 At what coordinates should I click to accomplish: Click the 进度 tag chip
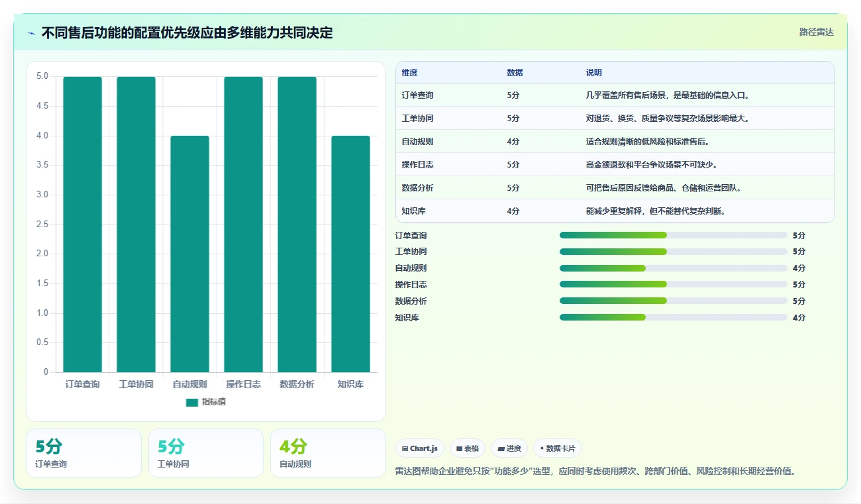(x=509, y=448)
